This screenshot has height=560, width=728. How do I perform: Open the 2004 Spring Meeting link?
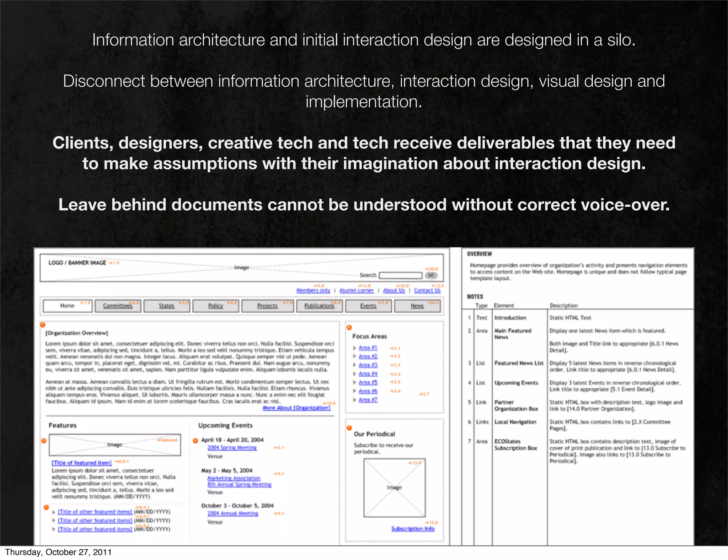tap(232, 448)
